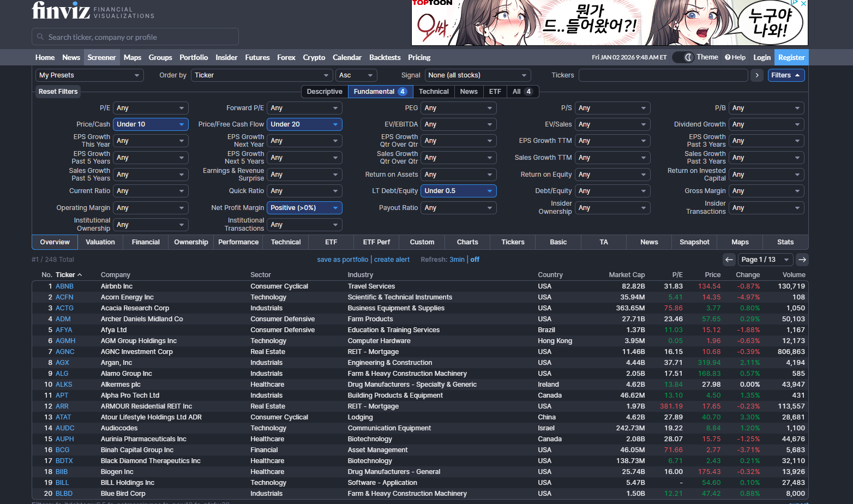
Task: Open the Price/Cash Under 10 dropdown
Action: tap(151, 124)
